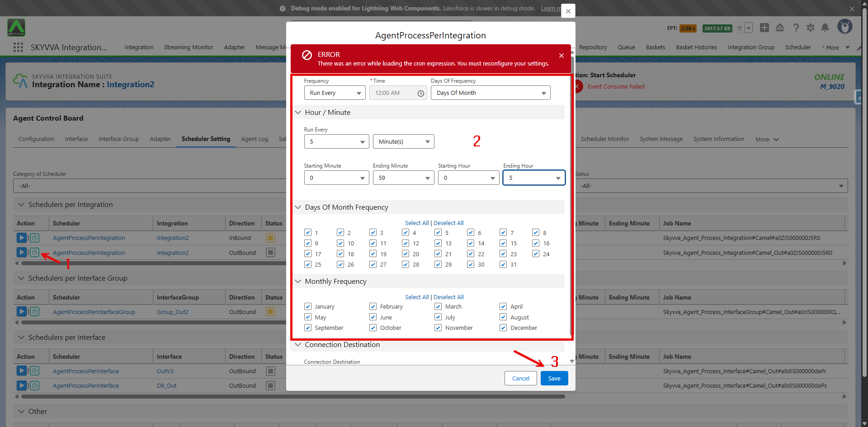868x427 pixels.
Task: Click the Setup gear icon
Action: point(811,28)
